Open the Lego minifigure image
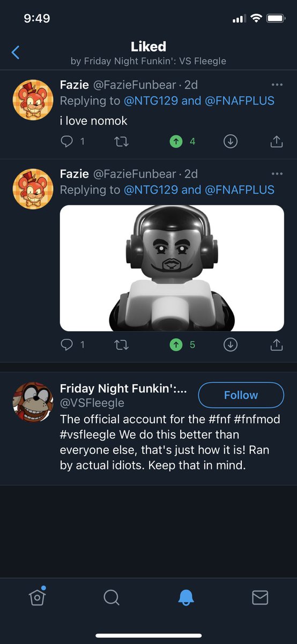This screenshot has width=297, height=644. (x=172, y=268)
